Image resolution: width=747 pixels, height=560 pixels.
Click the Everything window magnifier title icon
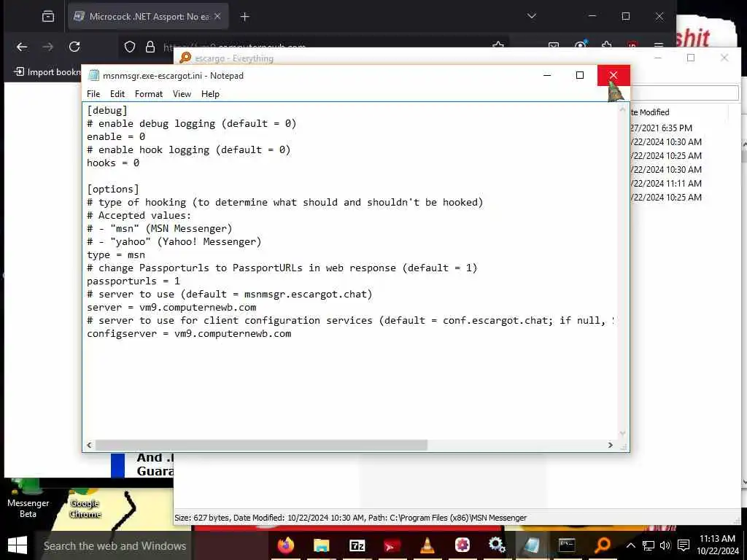point(185,58)
